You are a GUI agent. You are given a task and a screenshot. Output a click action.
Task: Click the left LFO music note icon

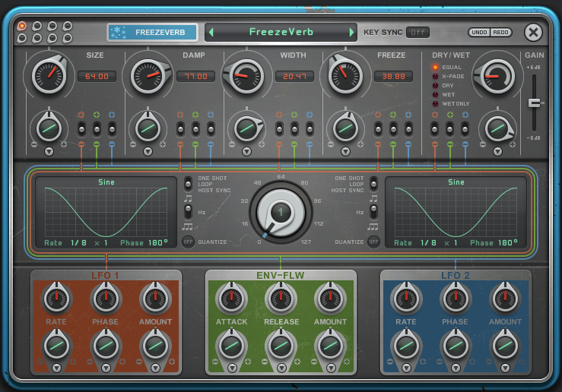coord(188,199)
